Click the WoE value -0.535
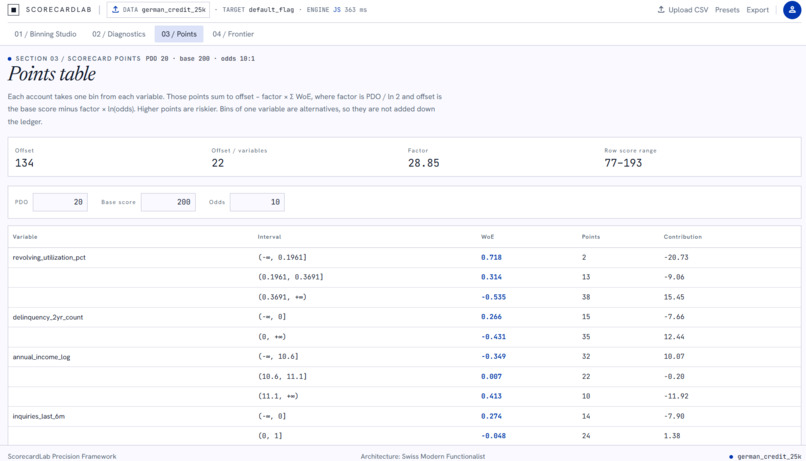 pyautogui.click(x=493, y=297)
